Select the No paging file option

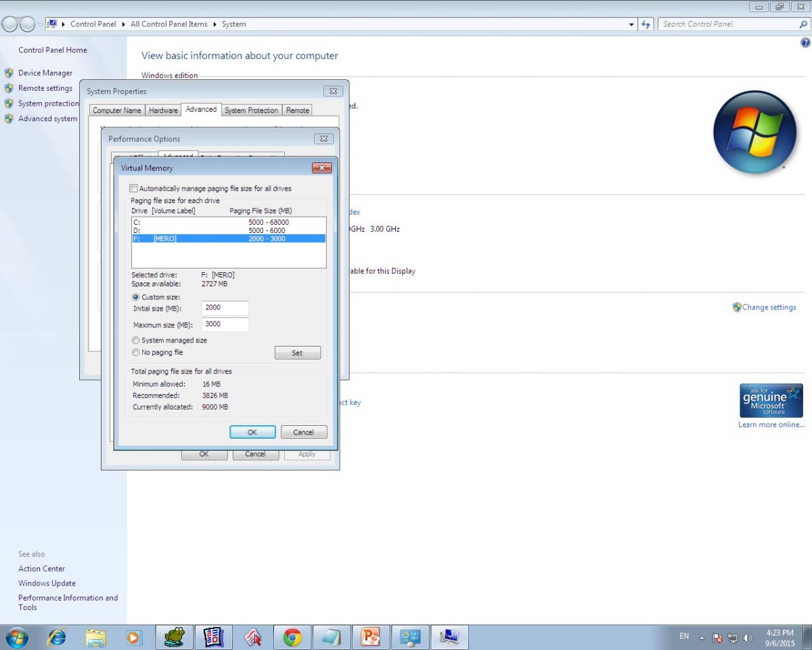coord(136,353)
